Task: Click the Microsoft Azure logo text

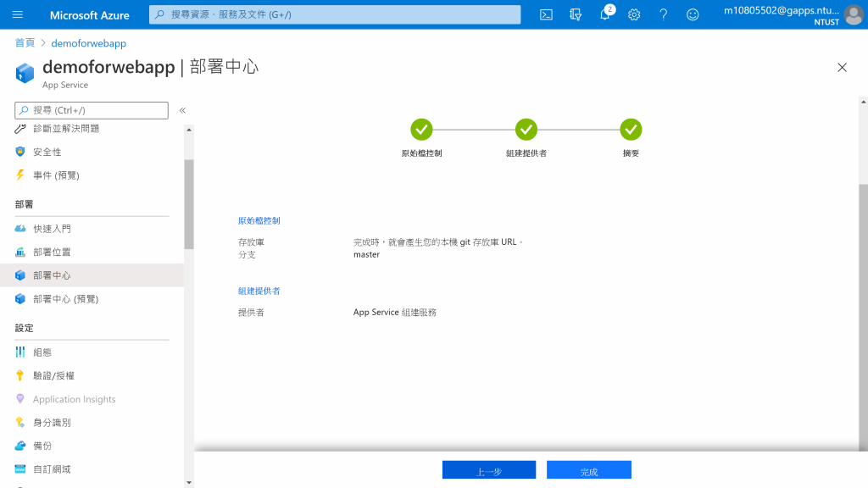Action: (90, 15)
